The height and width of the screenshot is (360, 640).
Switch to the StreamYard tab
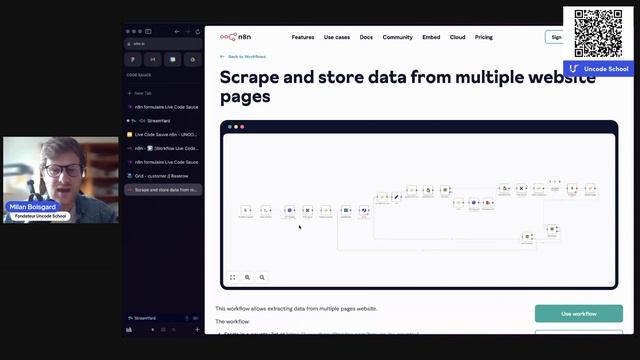click(163, 121)
